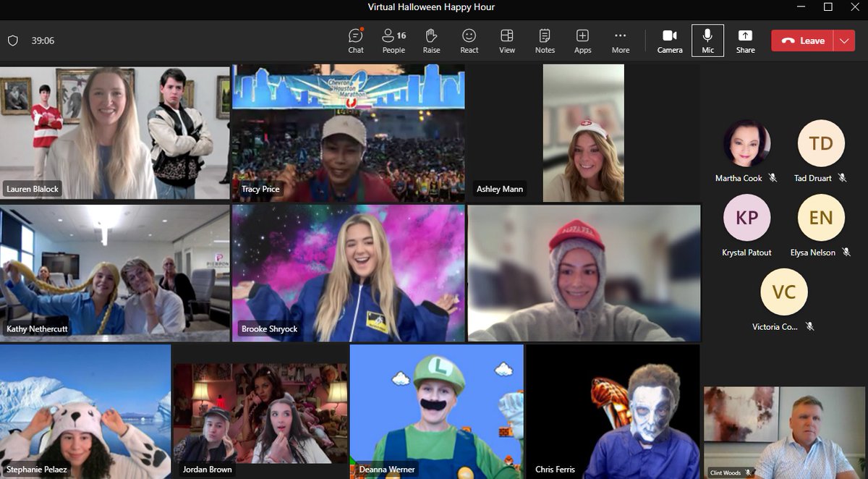Open the React emoji picker
The image size is (868, 479).
[469, 41]
